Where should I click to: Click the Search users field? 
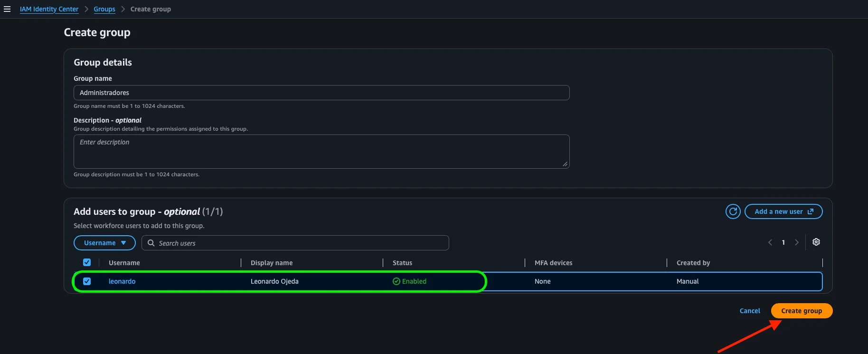click(295, 243)
